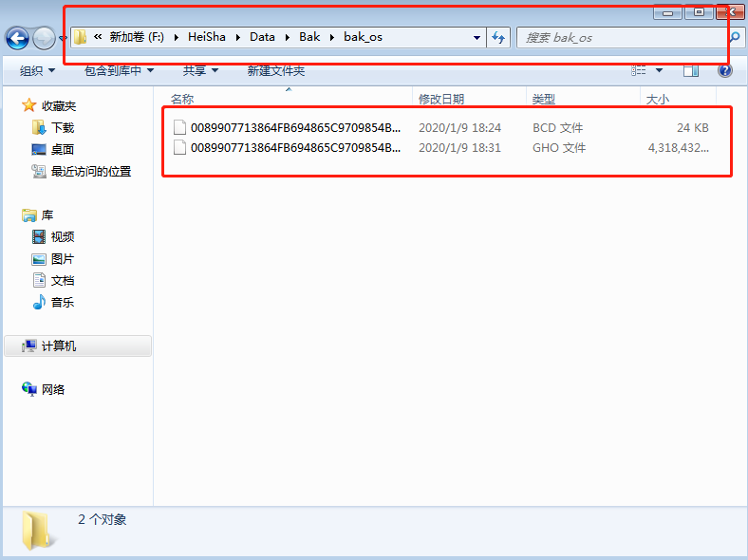Expand the address bar history dropdown
This screenshot has width=748, height=560.
click(x=477, y=38)
